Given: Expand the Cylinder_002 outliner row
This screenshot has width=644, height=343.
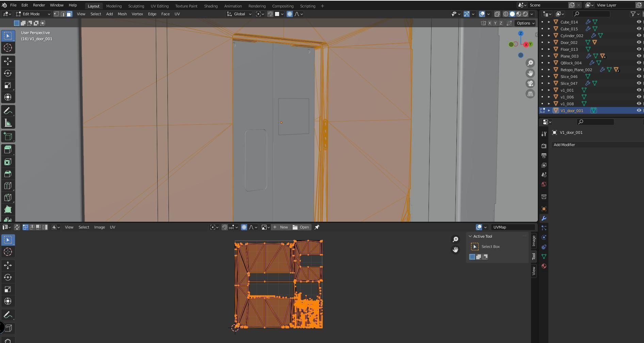Looking at the screenshot, I should (549, 35).
